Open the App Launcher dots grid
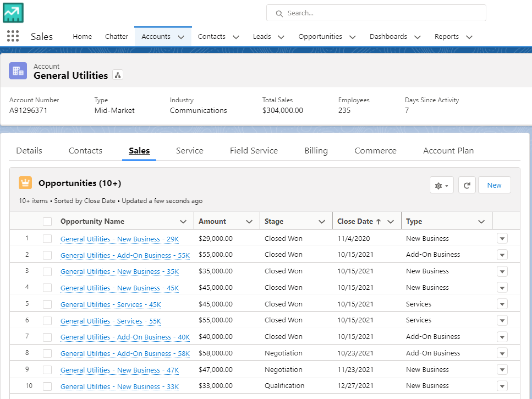The height and width of the screenshot is (399, 532). coord(13,36)
